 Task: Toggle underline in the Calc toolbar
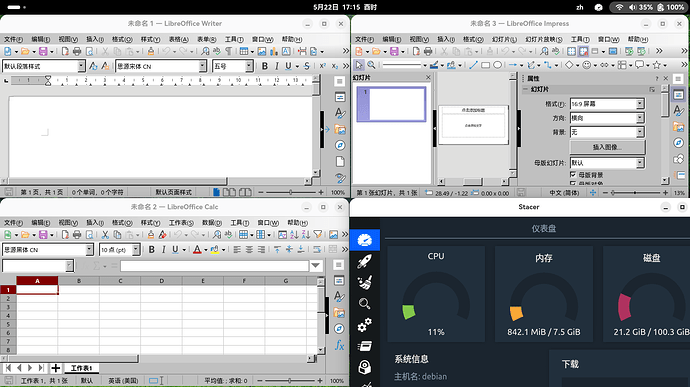175,250
